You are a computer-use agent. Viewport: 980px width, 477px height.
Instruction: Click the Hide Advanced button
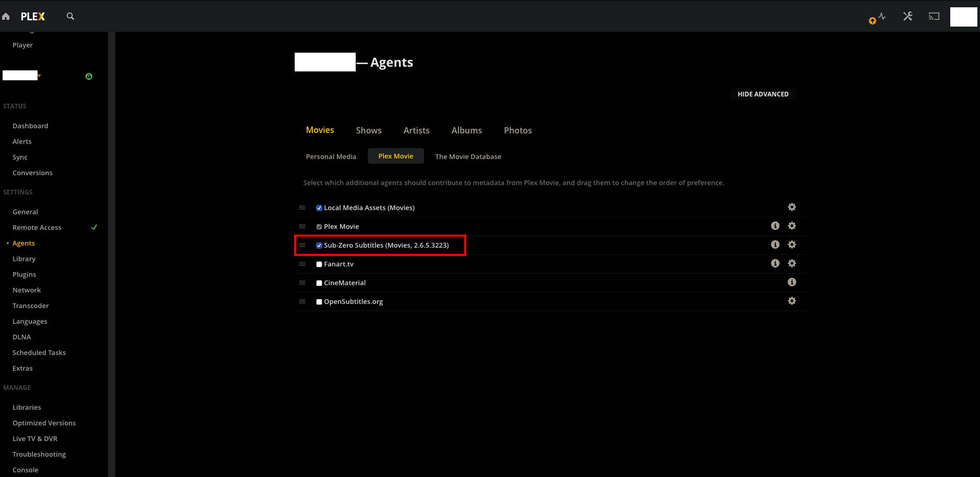coord(763,94)
